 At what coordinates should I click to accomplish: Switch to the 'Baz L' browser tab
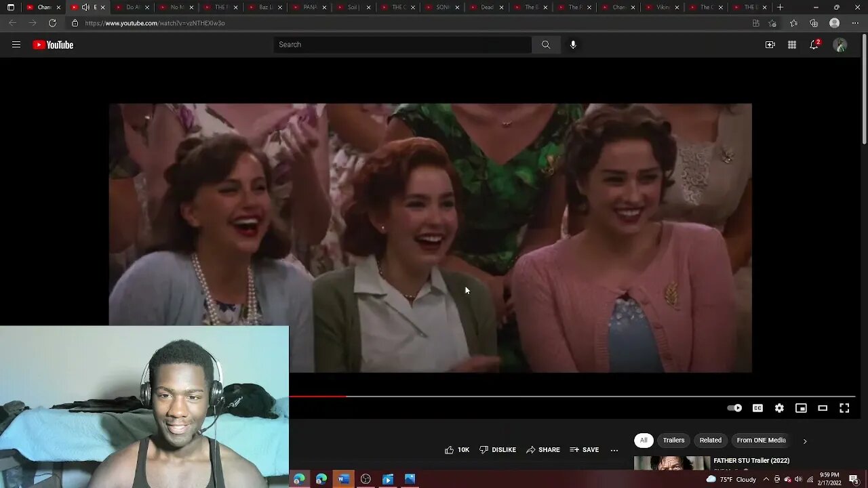266,7
